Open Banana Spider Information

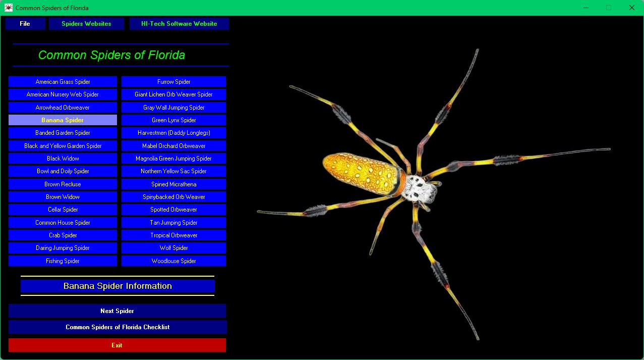point(118,286)
